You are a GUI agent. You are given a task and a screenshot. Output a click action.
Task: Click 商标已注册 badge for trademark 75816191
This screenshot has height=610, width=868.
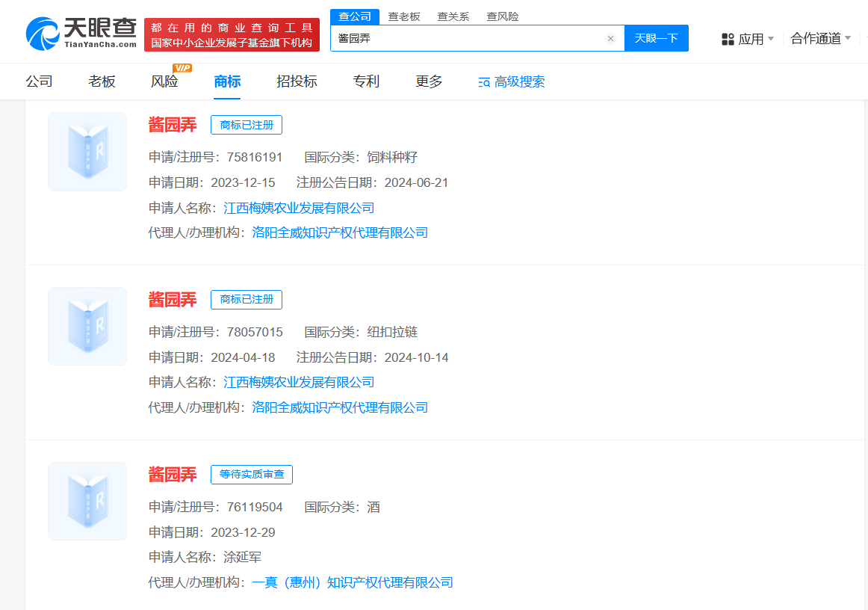point(247,125)
